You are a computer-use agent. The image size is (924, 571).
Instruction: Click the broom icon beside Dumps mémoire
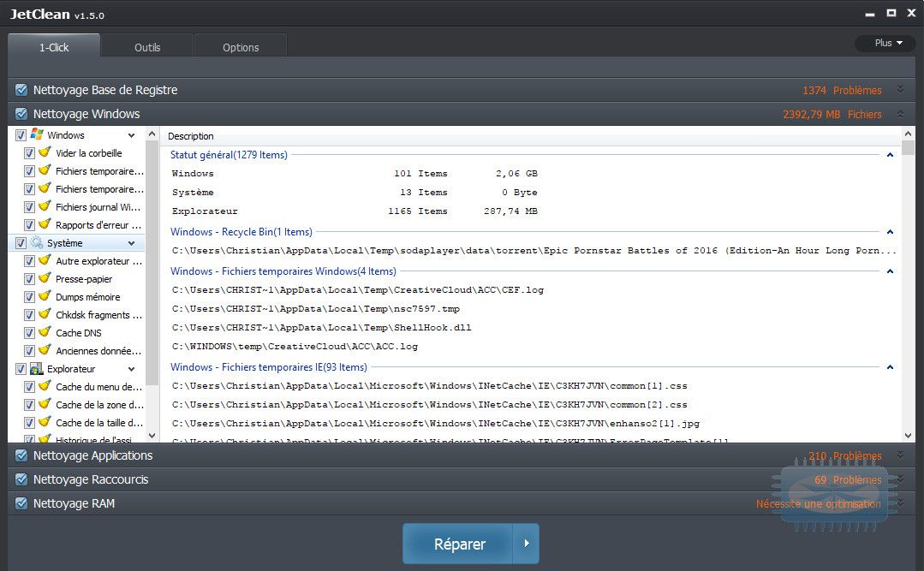pos(45,296)
